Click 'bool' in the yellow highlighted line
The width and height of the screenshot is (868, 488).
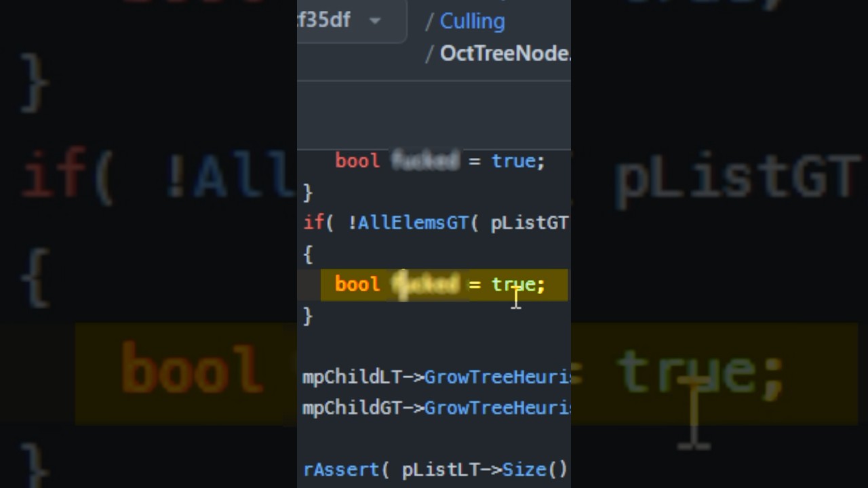click(357, 284)
